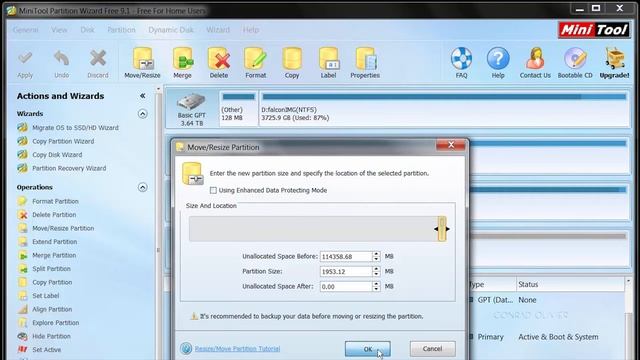
Task: Launch Migrate OS to SSD/HD Wizard
Action: tap(76, 128)
